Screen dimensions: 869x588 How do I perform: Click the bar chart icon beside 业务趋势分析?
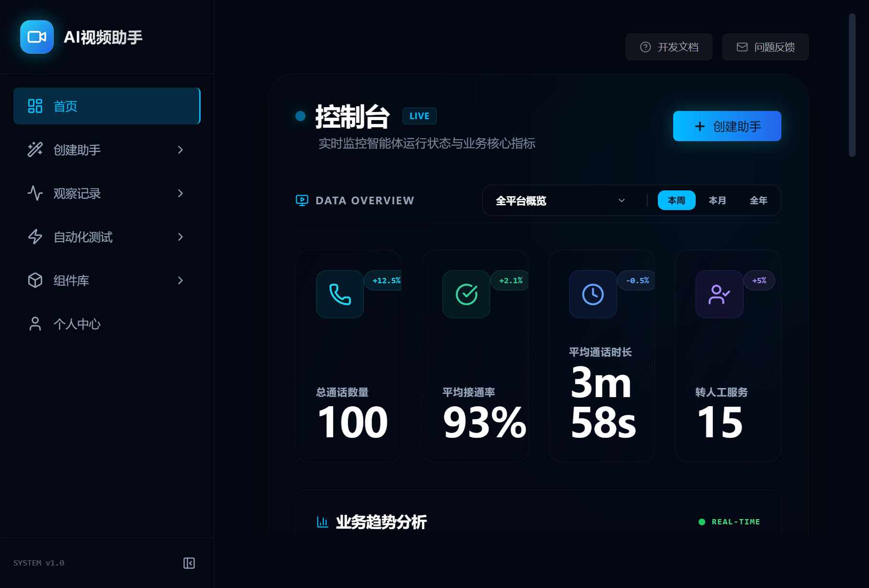point(322,521)
